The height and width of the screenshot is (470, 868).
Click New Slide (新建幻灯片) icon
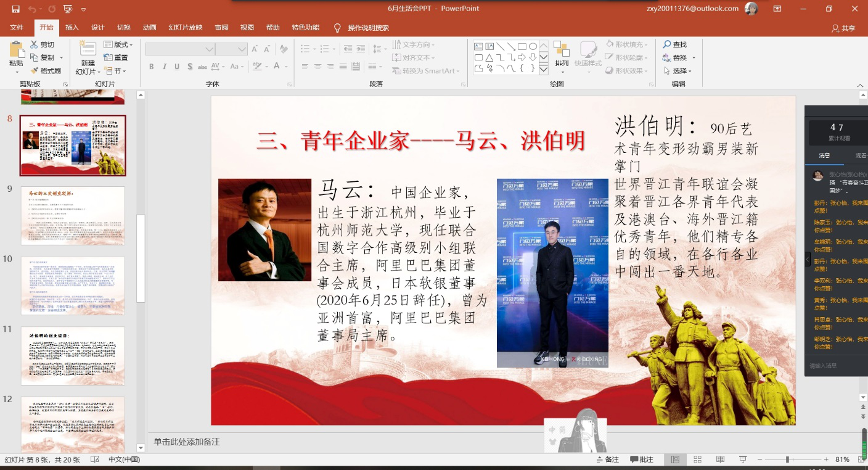(88, 50)
